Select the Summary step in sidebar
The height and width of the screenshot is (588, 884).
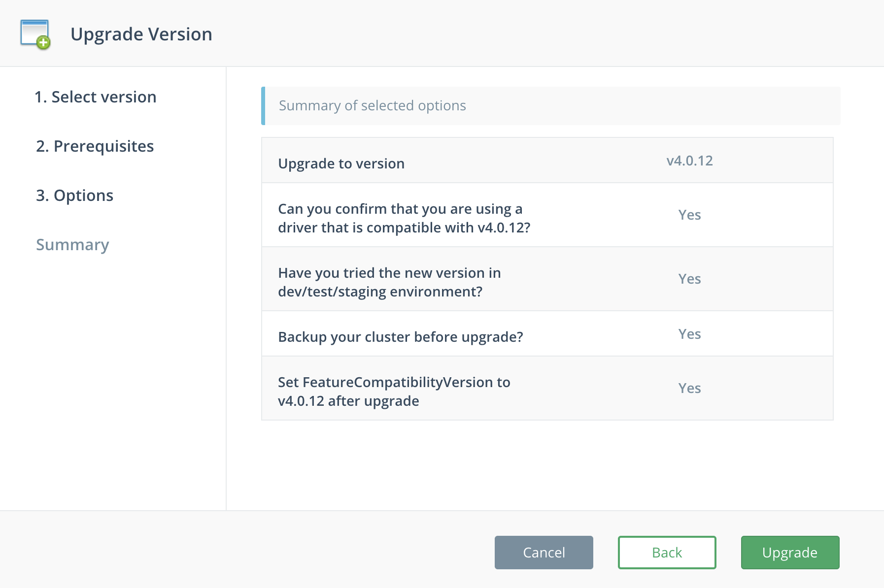click(72, 245)
